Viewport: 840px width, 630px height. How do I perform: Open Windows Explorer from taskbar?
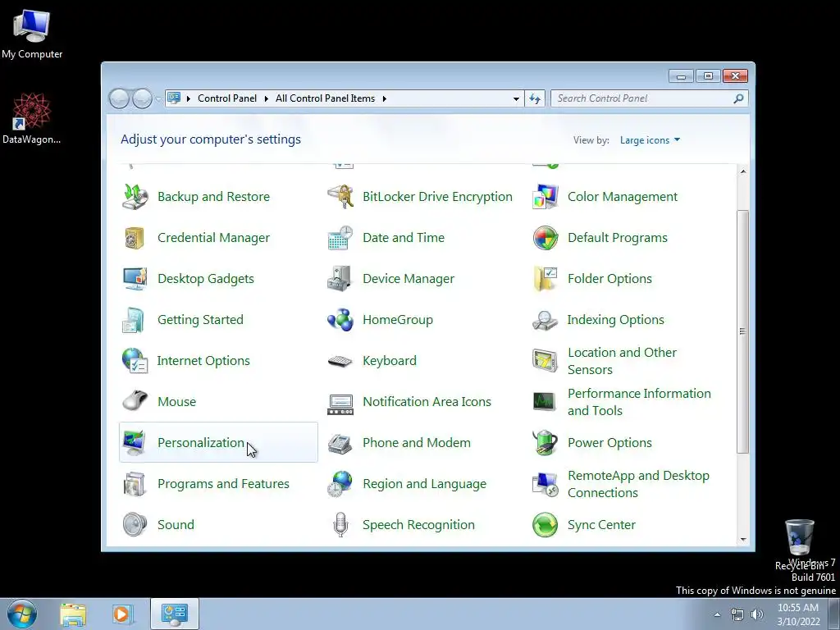tap(73, 614)
